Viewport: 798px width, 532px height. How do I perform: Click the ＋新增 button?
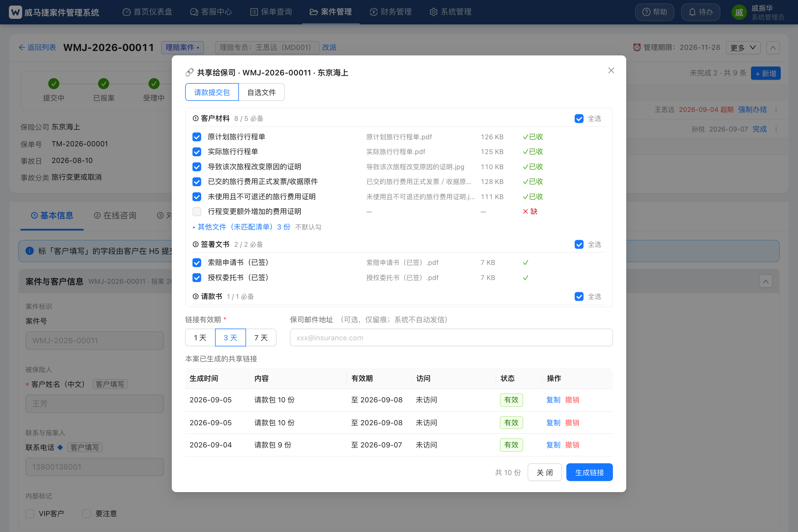(x=765, y=73)
